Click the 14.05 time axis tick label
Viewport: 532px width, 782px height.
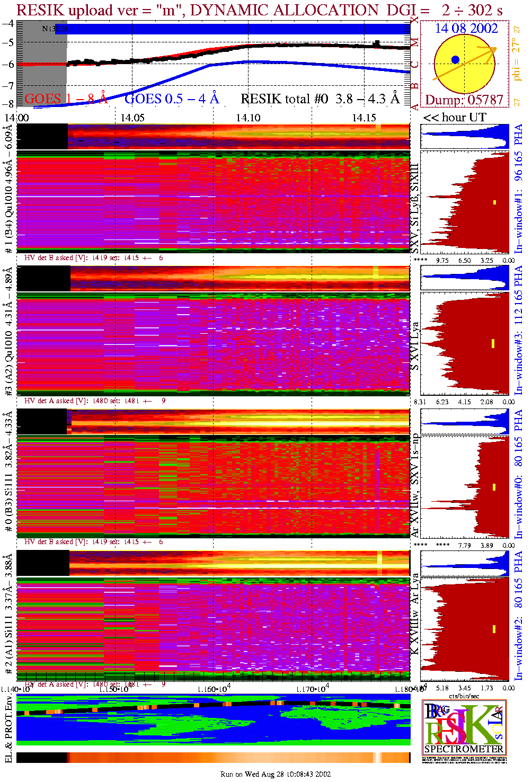click(132, 118)
